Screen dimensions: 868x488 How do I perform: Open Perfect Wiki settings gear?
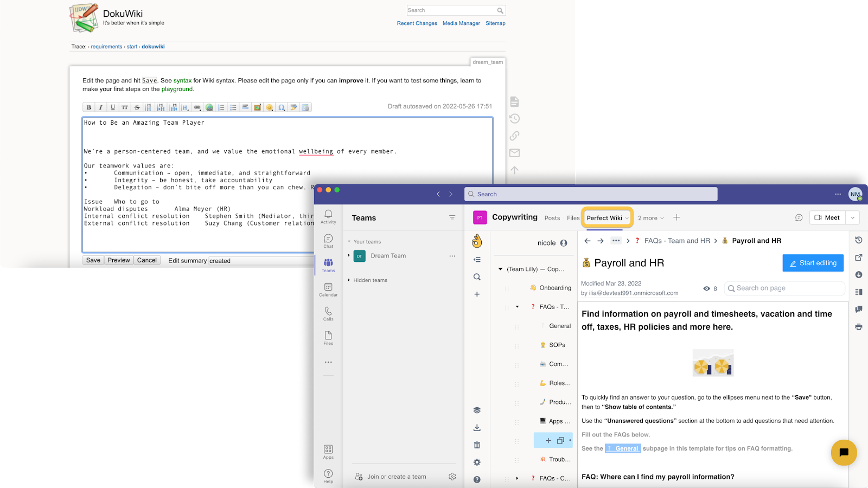477,463
